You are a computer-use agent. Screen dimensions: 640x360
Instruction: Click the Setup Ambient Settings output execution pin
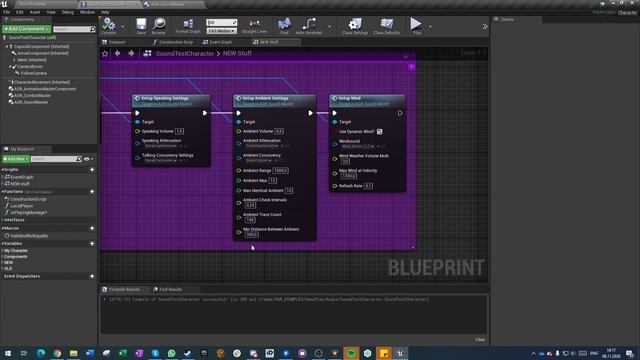coord(310,113)
